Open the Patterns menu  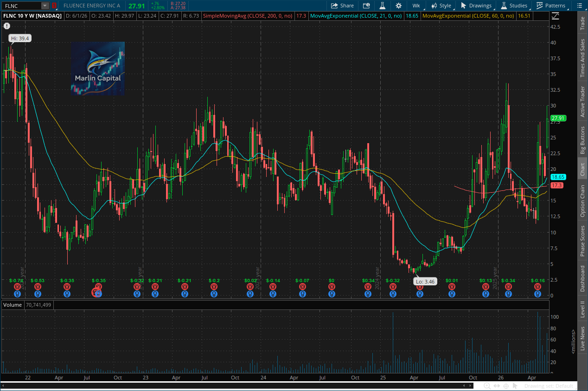tap(551, 6)
